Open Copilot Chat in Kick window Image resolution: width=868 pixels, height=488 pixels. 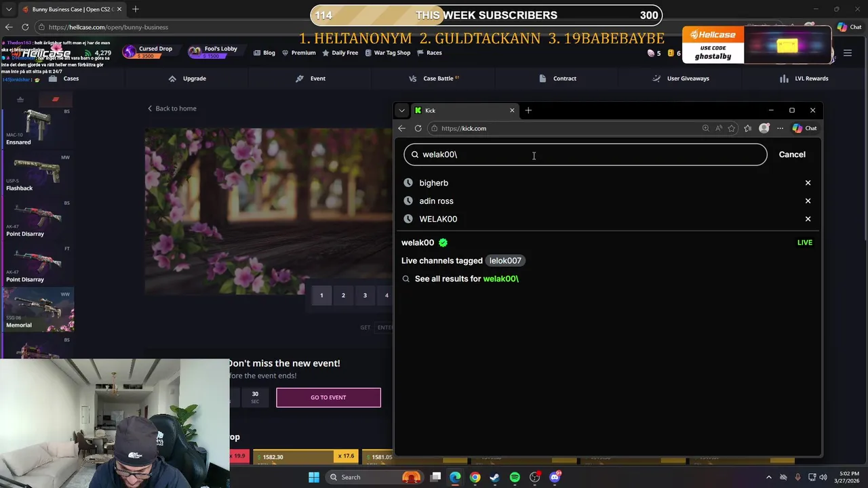[804, 128]
